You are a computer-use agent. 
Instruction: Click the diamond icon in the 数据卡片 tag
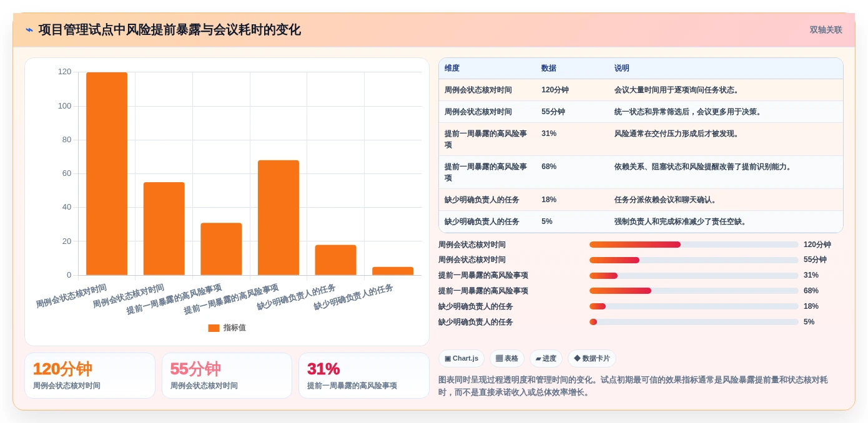[x=577, y=359]
